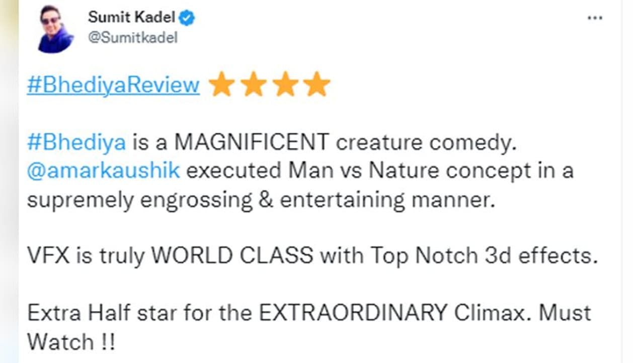The image size is (644, 363).
Task: Click the second orange star
Action: 253,84
